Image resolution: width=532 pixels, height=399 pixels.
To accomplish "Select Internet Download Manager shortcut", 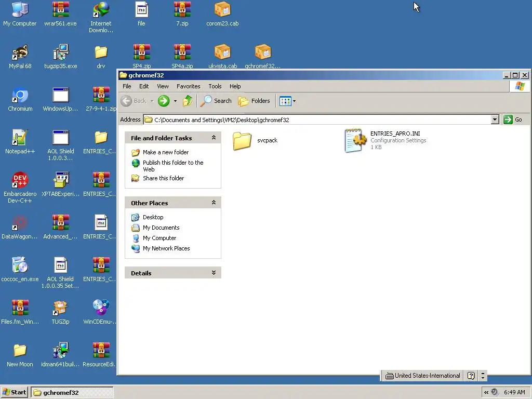I will tap(101, 17).
